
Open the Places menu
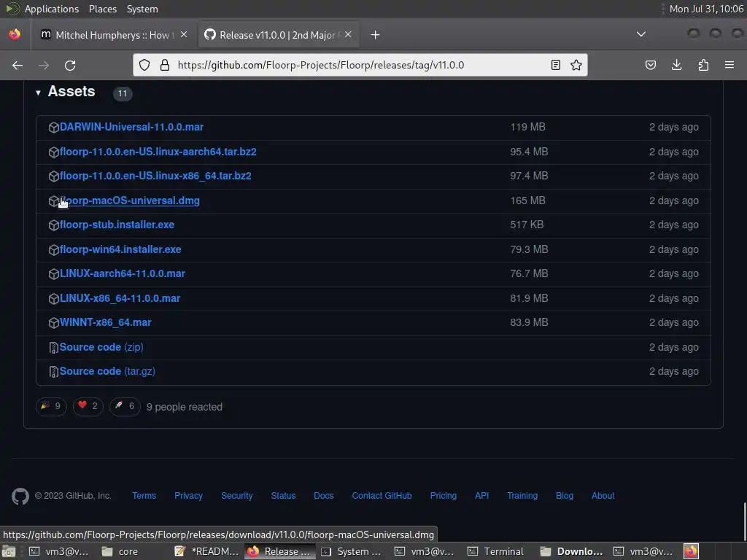pyautogui.click(x=102, y=9)
